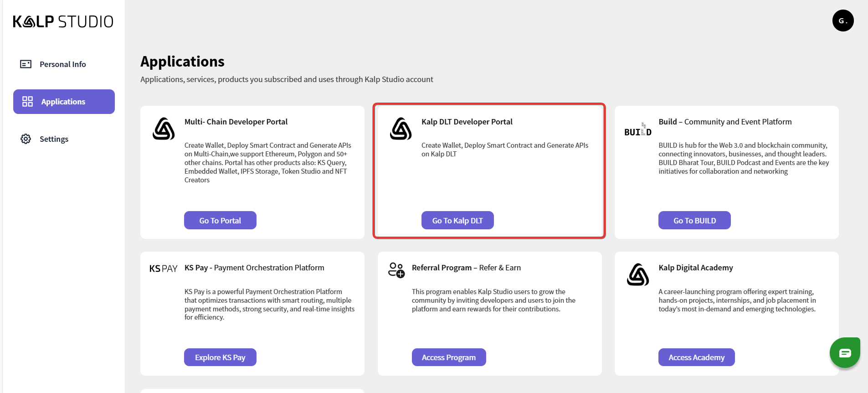Open the green chat support widget
Image resolution: width=868 pixels, height=393 pixels.
(844, 352)
